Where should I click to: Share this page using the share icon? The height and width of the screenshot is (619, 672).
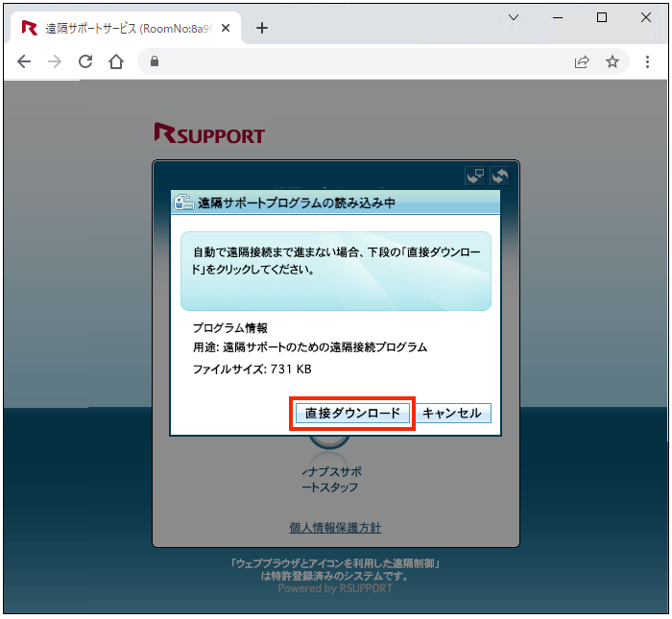pos(582,61)
